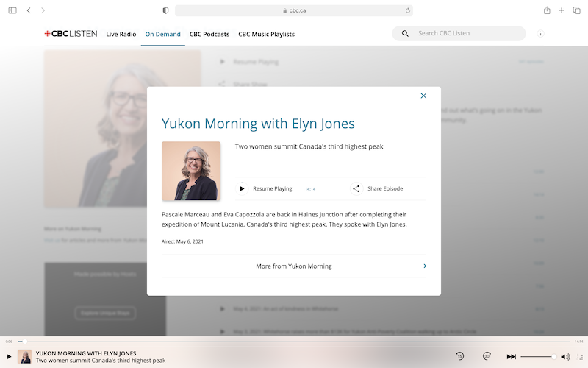Skip forward 30 seconds in player
This screenshot has height=368, width=588.
tap(487, 356)
